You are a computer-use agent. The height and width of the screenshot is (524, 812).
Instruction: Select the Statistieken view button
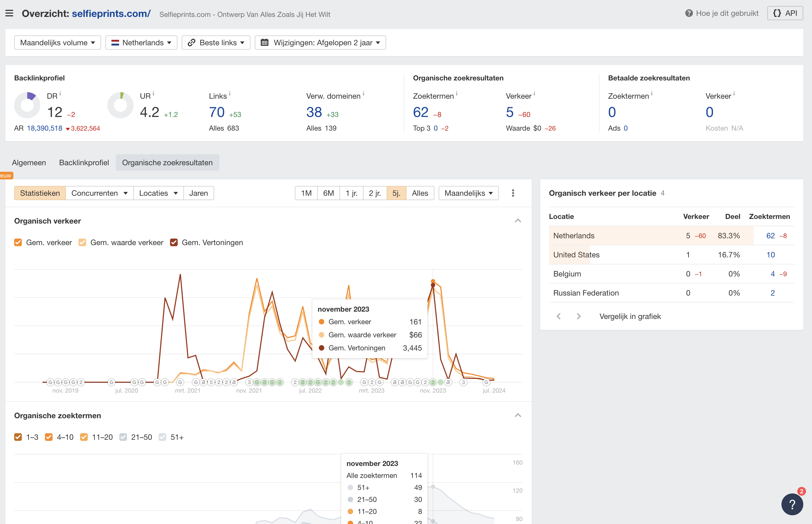[x=40, y=193]
